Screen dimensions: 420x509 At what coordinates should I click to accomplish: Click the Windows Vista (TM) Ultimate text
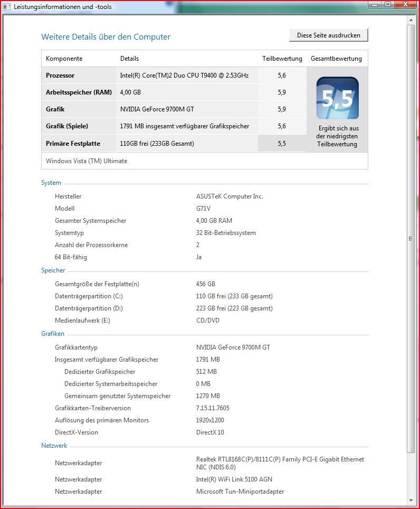[87, 161]
